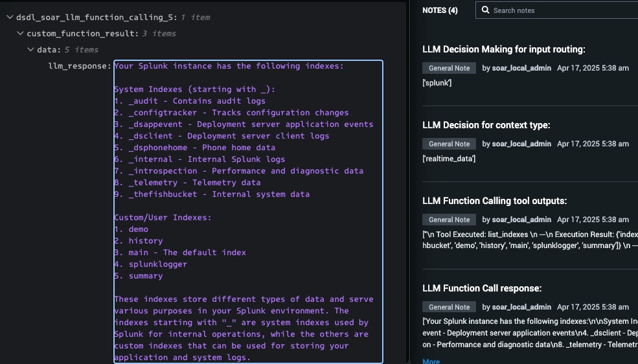Click the NOTES (4) header
The width and height of the screenshot is (638, 364).
440,10
